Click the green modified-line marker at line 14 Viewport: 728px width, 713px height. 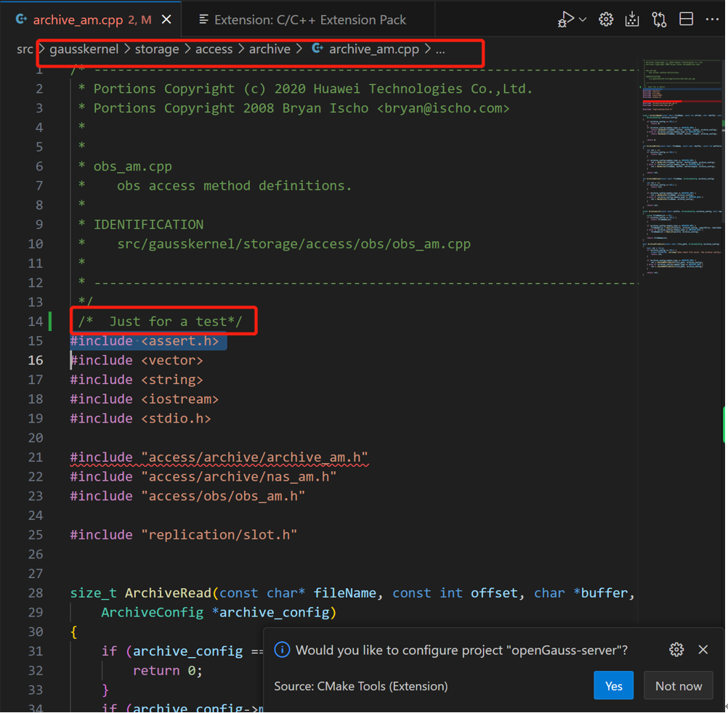click(x=50, y=322)
